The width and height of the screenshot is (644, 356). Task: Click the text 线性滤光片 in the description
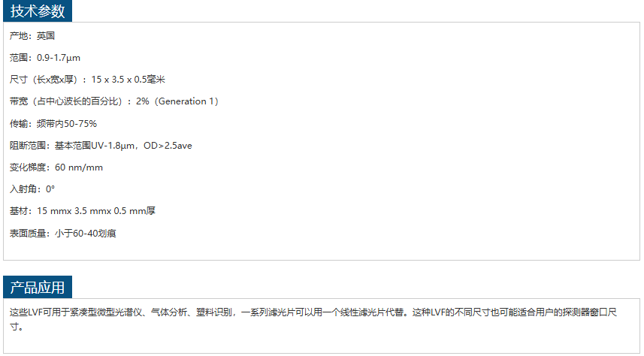(363, 312)
